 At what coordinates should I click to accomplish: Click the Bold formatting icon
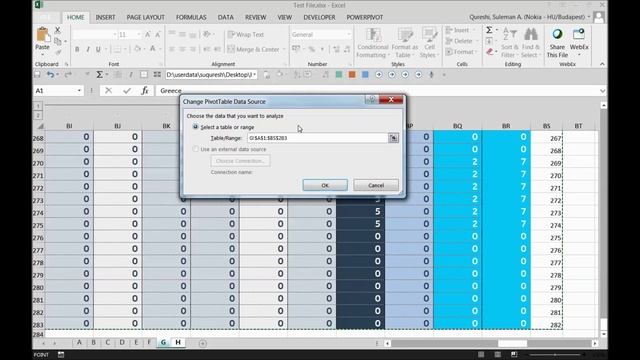pos(77,49)
